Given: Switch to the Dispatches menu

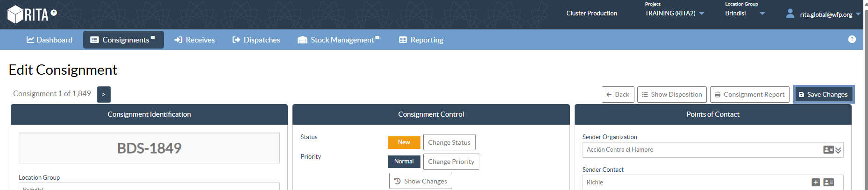Looking at the screenshot, I should [x=256, y=40].
